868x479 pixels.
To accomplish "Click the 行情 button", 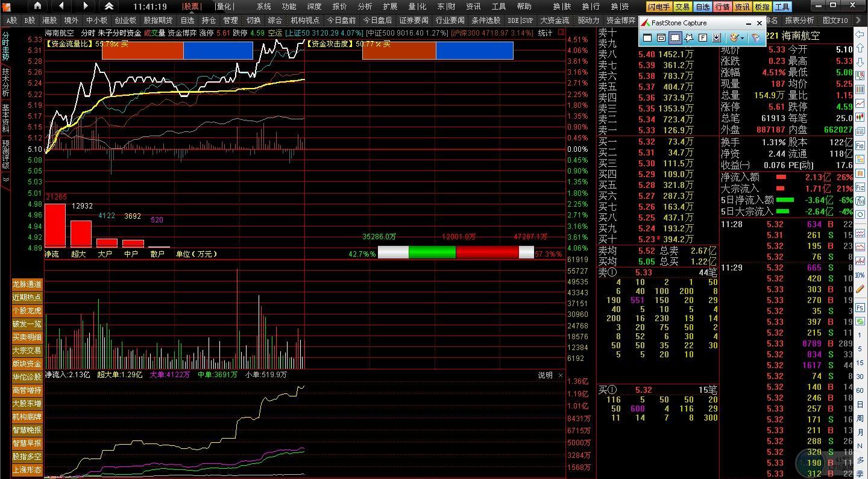I will (x=722, y=7).
